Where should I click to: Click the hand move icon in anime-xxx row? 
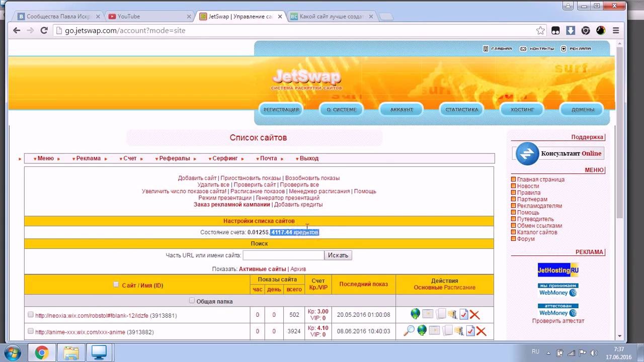coord(459,331)
